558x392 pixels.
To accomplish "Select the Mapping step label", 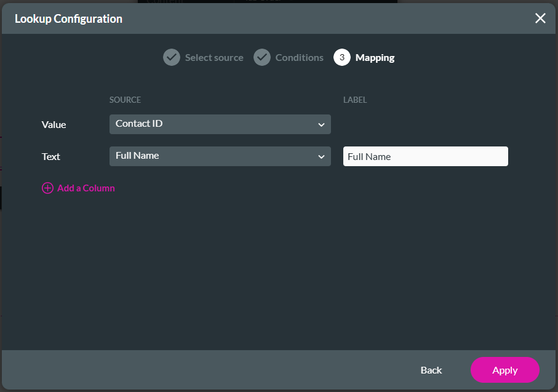I will (x=375, y=58).
